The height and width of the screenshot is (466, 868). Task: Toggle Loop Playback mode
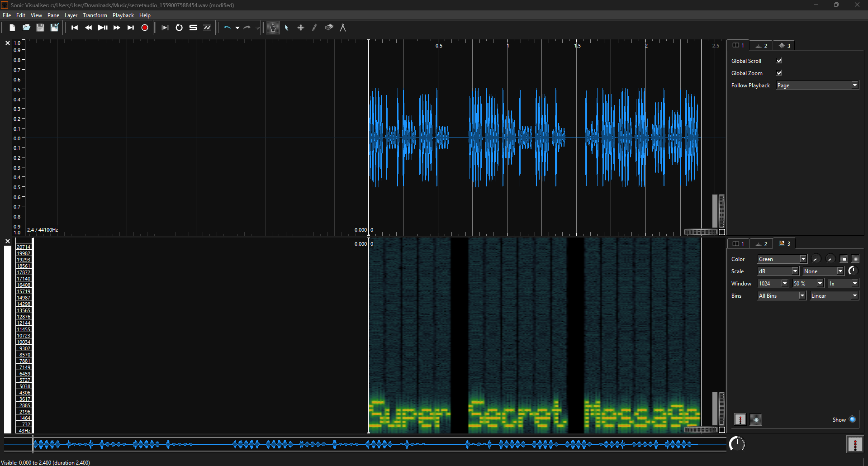(179, 28)
